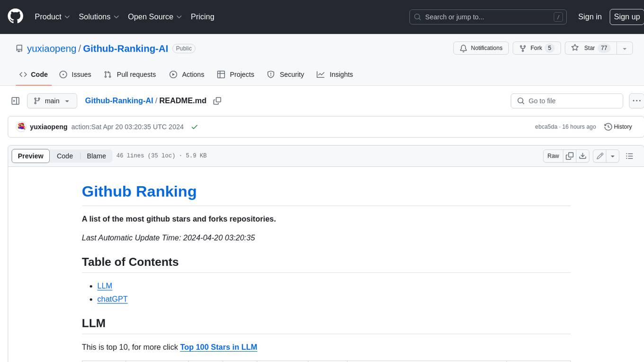Click the star count 77
Screen dimensions: 644x362
(604, 48)
